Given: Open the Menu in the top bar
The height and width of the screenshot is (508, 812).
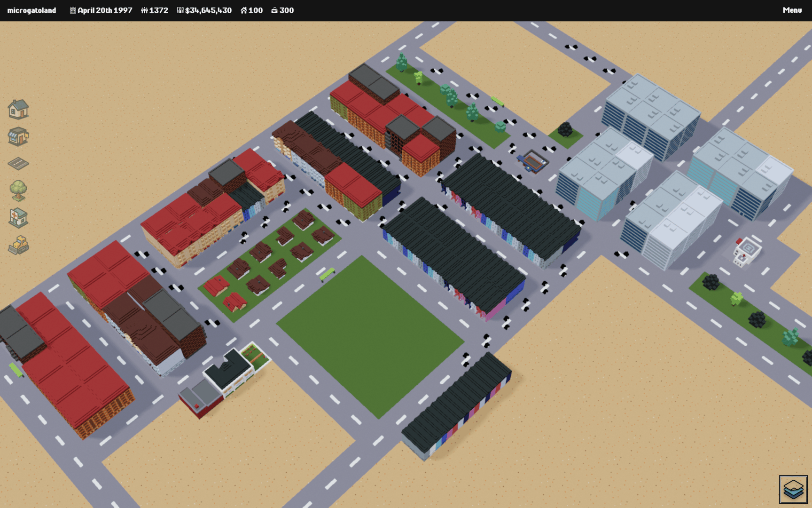Looking at the screenshot, I should 792,10.
